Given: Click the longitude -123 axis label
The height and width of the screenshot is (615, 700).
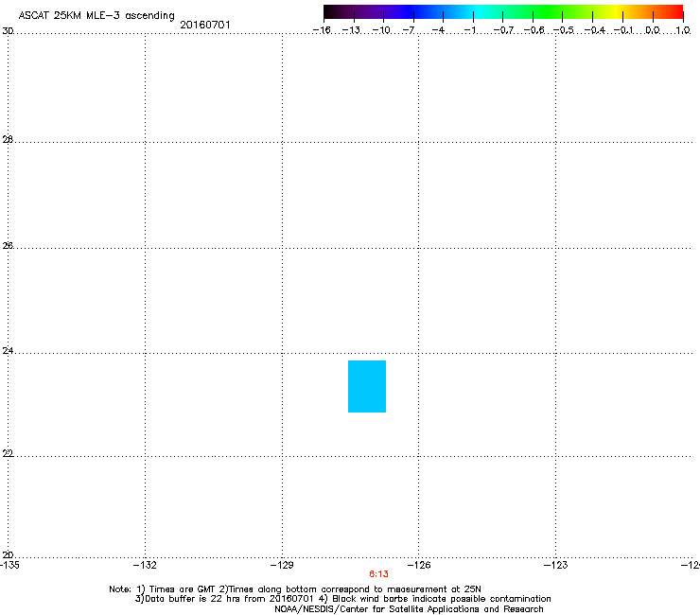Looking at the screenshot, I should pyautogui.click(x=556, y=566).
